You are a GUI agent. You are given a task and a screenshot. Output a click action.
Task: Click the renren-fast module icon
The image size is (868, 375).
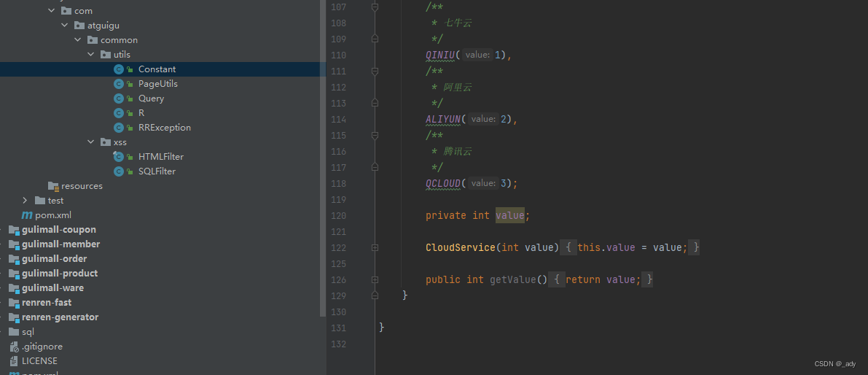[x=14, y=303]
